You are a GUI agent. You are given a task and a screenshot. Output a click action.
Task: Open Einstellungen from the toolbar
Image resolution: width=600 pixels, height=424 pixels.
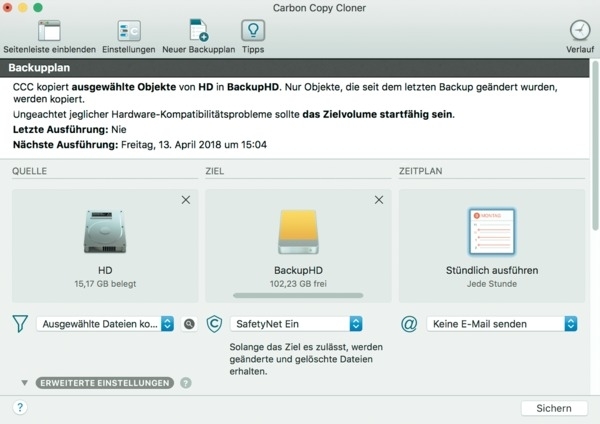tap(129, 37)
